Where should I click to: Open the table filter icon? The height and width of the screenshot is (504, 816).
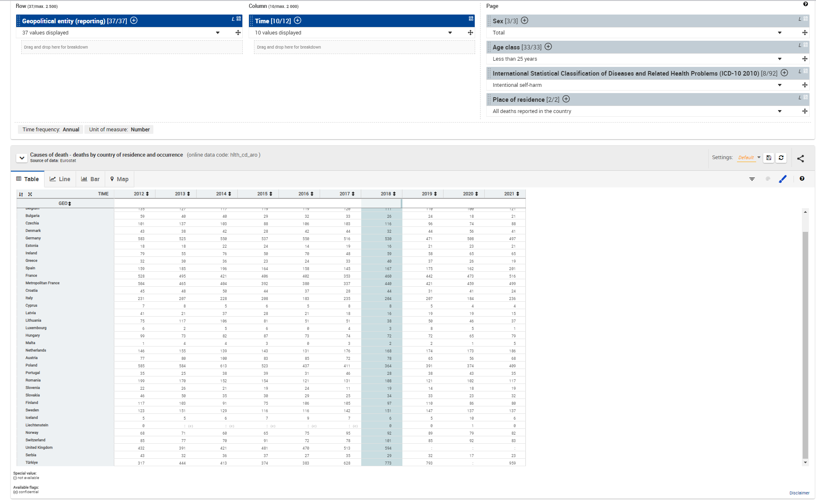tap(752, 179)
